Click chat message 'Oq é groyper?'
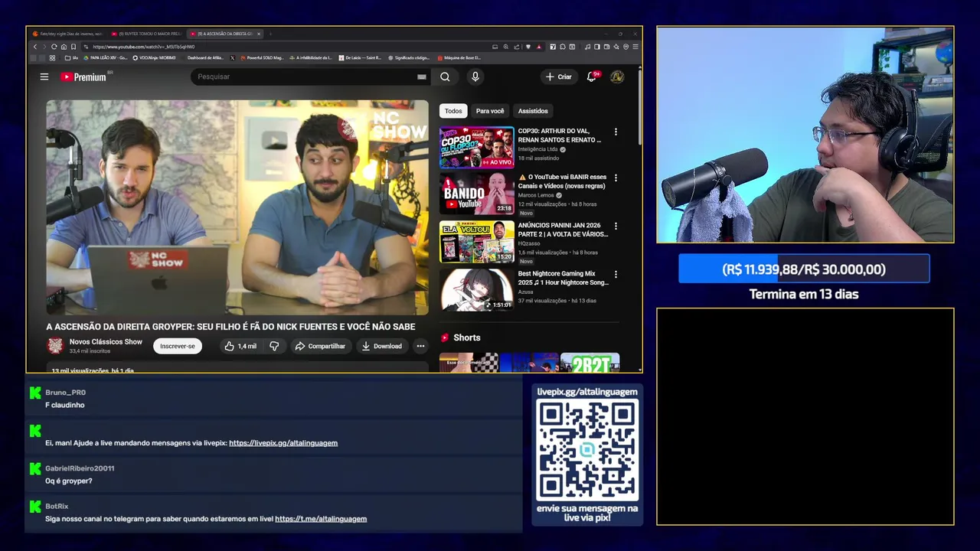This screenshot has width=980, height=551. [x=69, y=481]
